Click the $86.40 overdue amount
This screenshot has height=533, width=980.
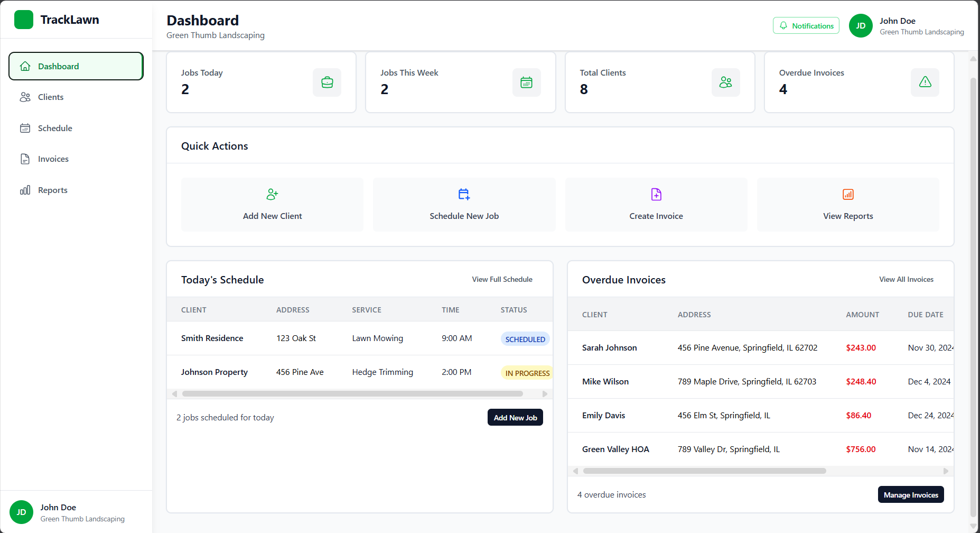point(858,415)
